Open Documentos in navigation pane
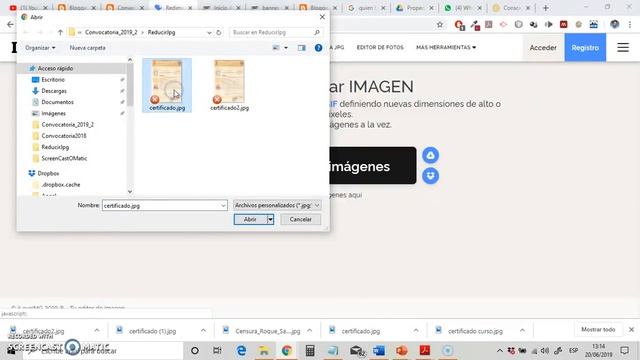640x360 pixels. [x=58, y=102]
